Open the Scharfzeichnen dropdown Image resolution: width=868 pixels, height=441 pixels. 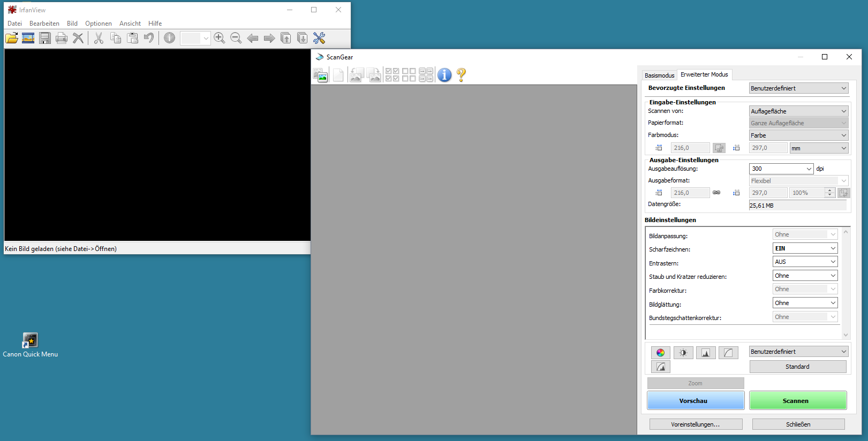click(805, 248)
